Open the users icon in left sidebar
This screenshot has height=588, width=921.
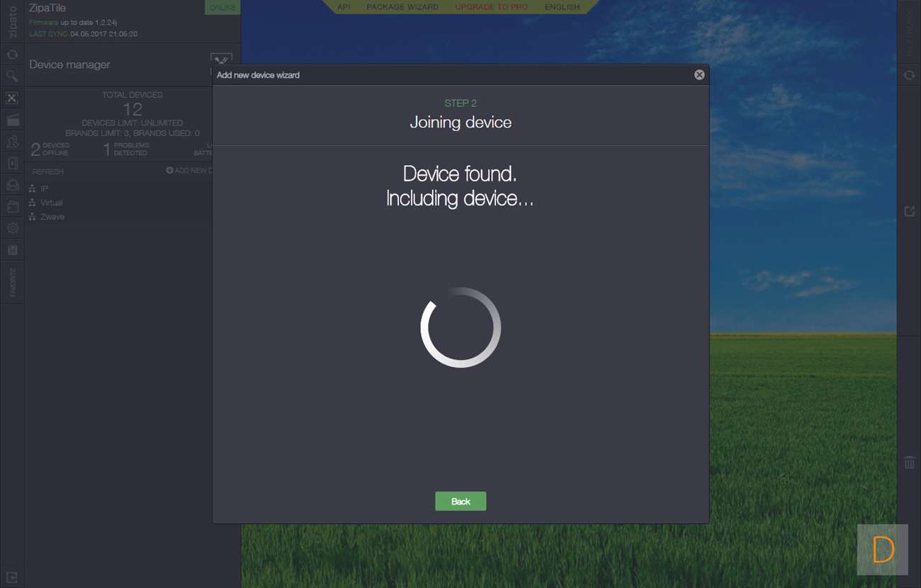pyautogui.click(x=12, y=142)
